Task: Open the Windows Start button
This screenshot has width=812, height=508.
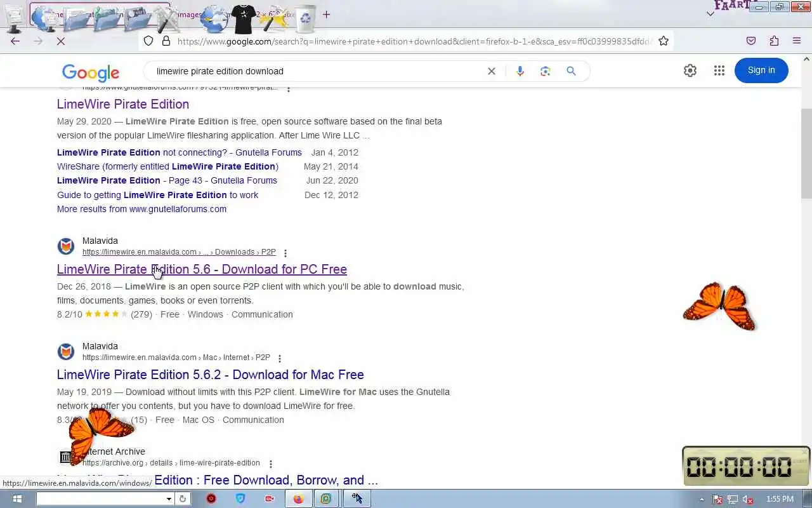Action: pos(17,498)
